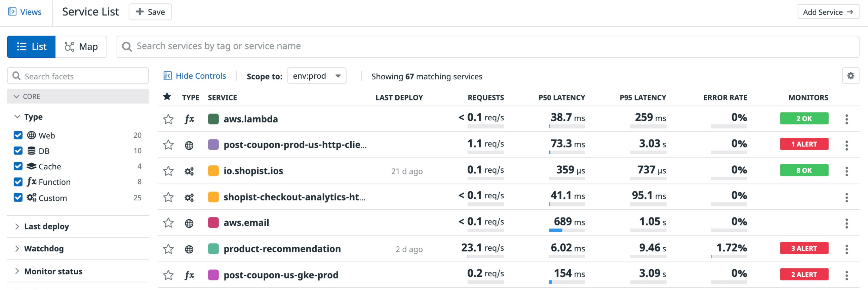This screenshot has height=290, width=868.
Task: Expand the Last deploy facet
Action: click(46, 226)
